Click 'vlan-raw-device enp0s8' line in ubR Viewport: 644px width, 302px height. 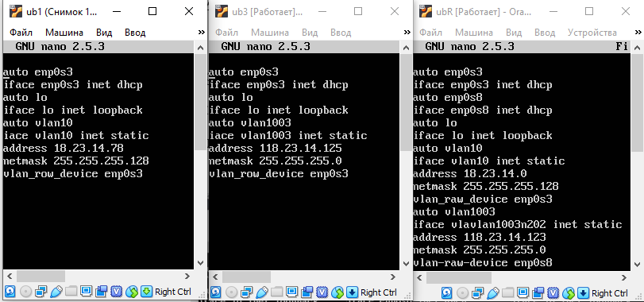click(483, 262)
